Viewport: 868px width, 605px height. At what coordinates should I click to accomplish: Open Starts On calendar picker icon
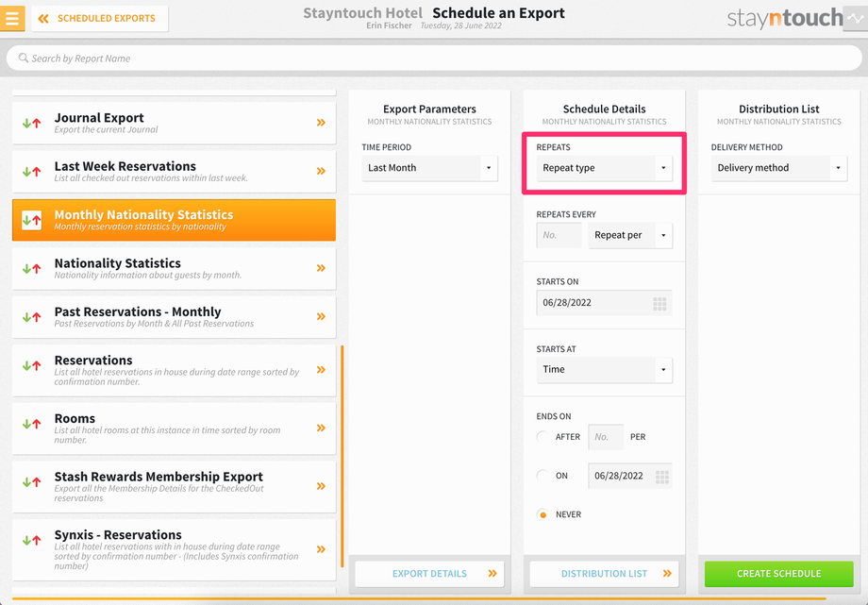659,303
